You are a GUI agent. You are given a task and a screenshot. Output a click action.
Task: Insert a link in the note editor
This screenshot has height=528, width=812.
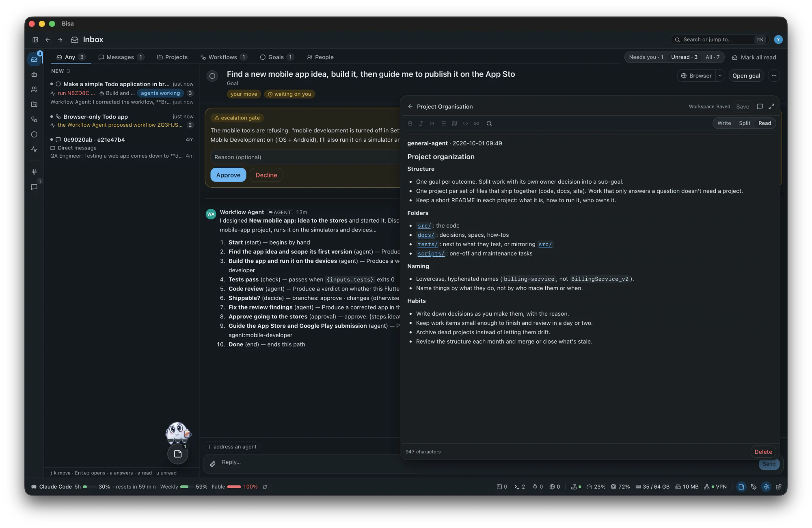click(476, 123)
